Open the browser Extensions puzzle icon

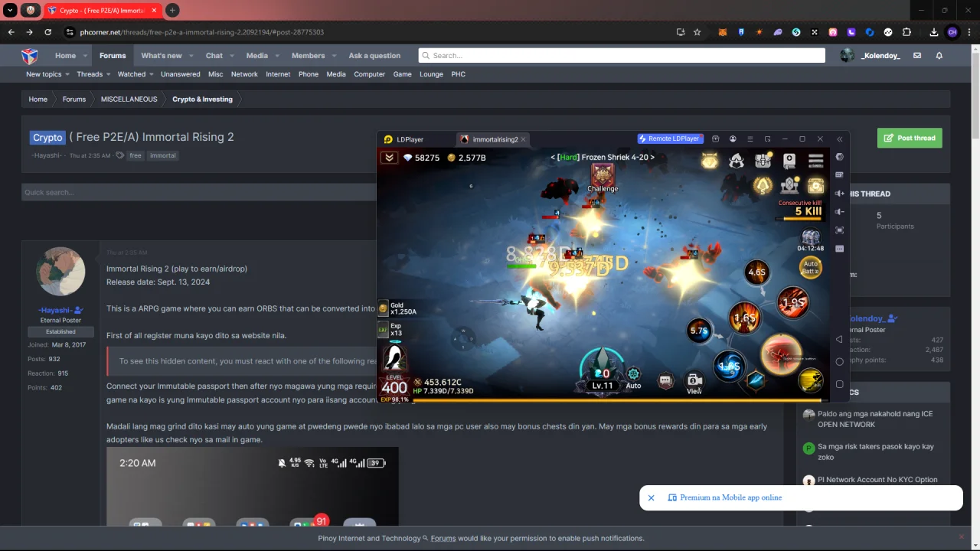(x=906, y=32)
